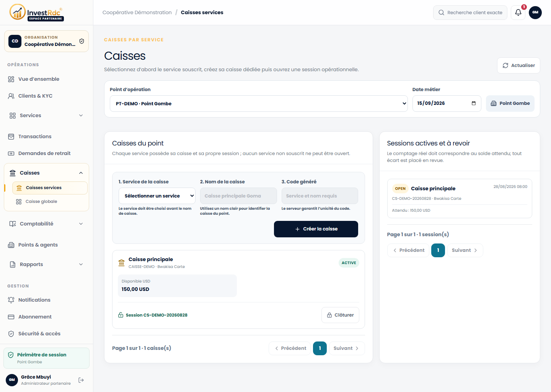Open the notifications bell icon
551x392 pixels.
(x=518, y=13)
